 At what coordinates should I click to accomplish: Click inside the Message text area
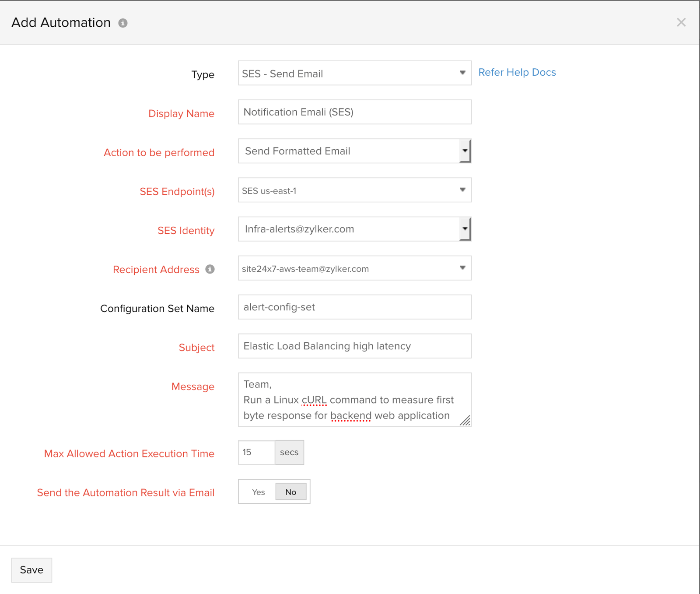tap(350, 400)
